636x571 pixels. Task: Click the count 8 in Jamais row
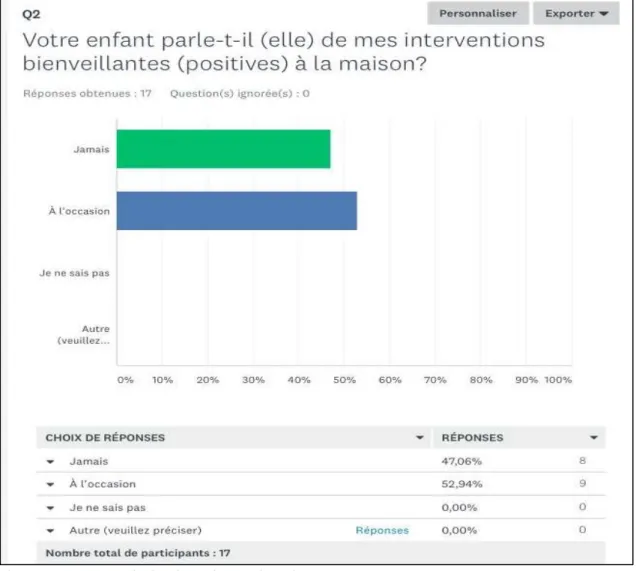click(582, 461)
